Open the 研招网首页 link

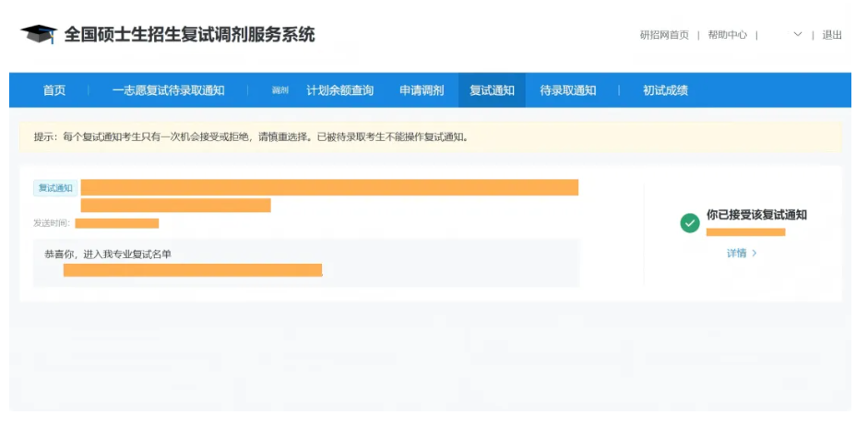click(x=664, y=35)
